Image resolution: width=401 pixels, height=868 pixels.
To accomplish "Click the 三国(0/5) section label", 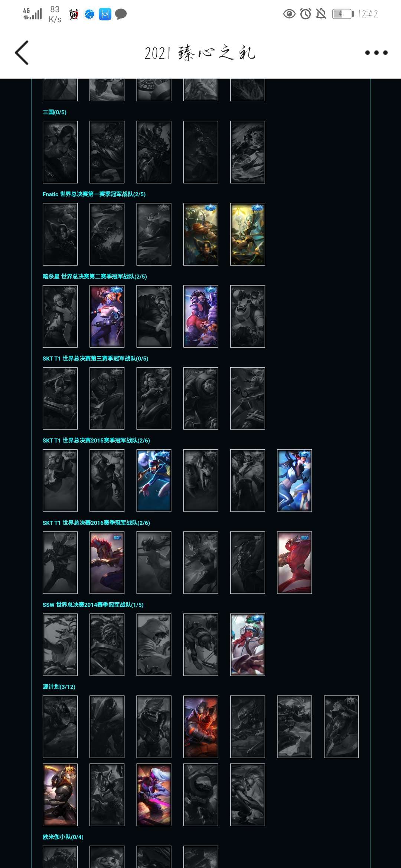I will point(55,112).
